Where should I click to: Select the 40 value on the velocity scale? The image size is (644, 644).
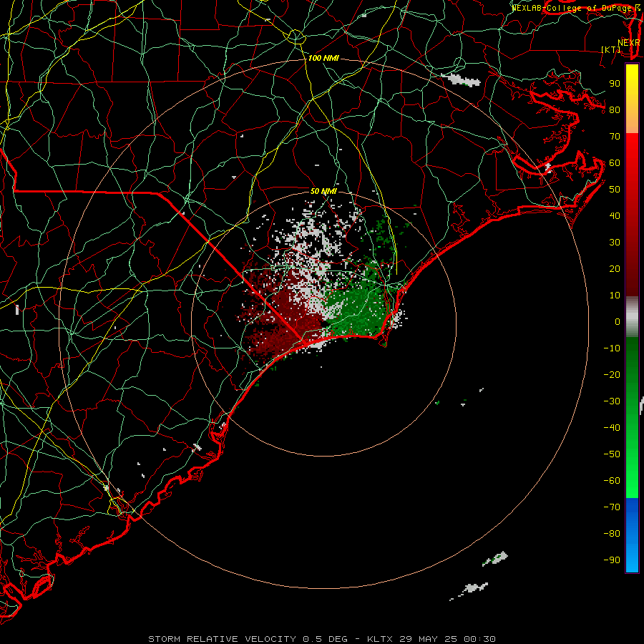(x=615, y=215)
